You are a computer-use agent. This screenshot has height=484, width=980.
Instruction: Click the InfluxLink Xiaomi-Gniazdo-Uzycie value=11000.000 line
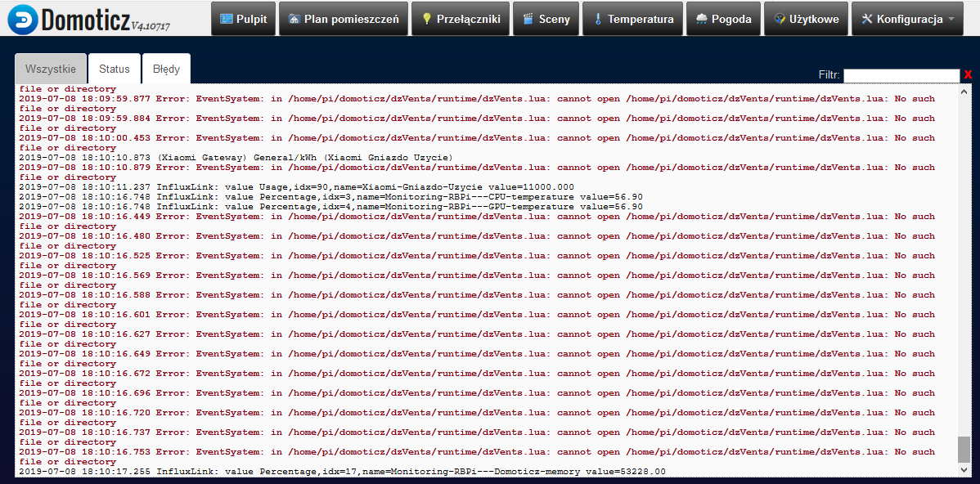pos(296,186)
